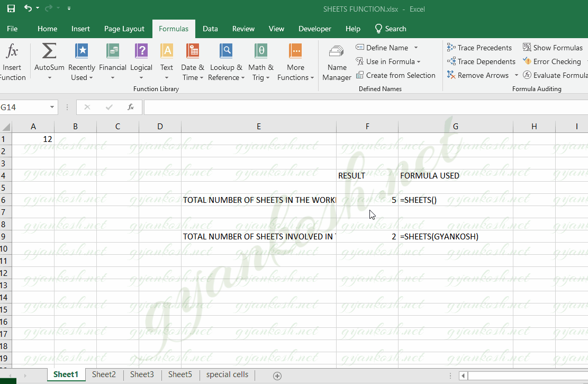Click the Define Name button

point(382,48)
